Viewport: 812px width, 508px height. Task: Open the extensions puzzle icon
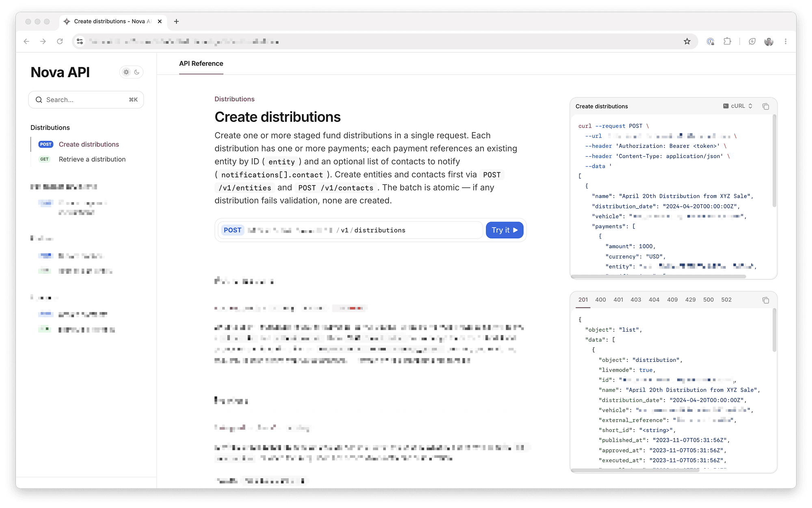[x=727, y=41]
